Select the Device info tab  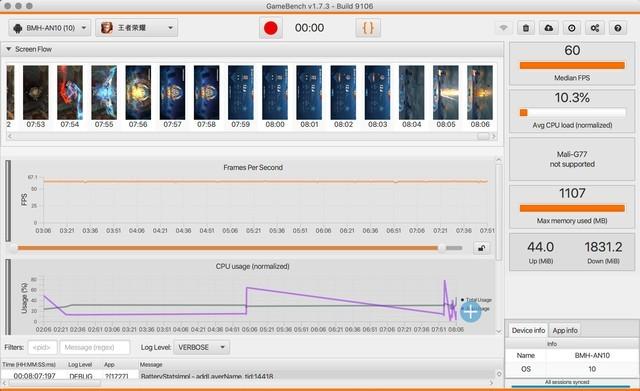point(528,330)
